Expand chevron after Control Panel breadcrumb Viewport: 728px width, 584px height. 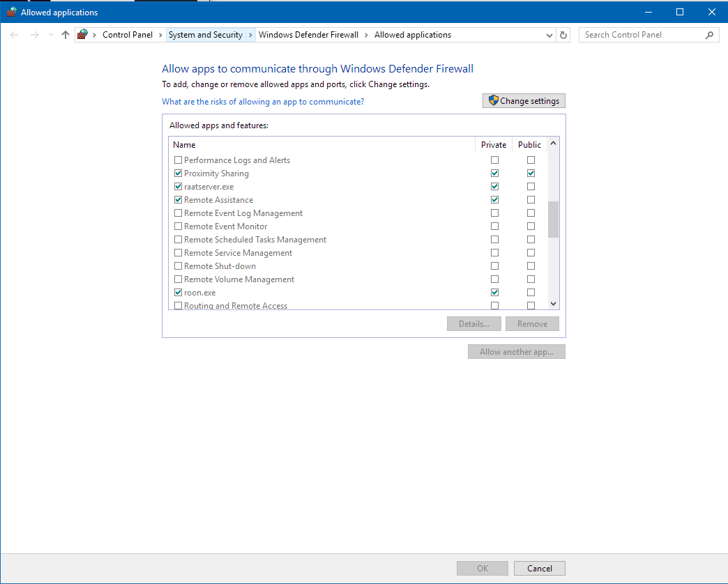pyautogui.click(x=160, y=35)
